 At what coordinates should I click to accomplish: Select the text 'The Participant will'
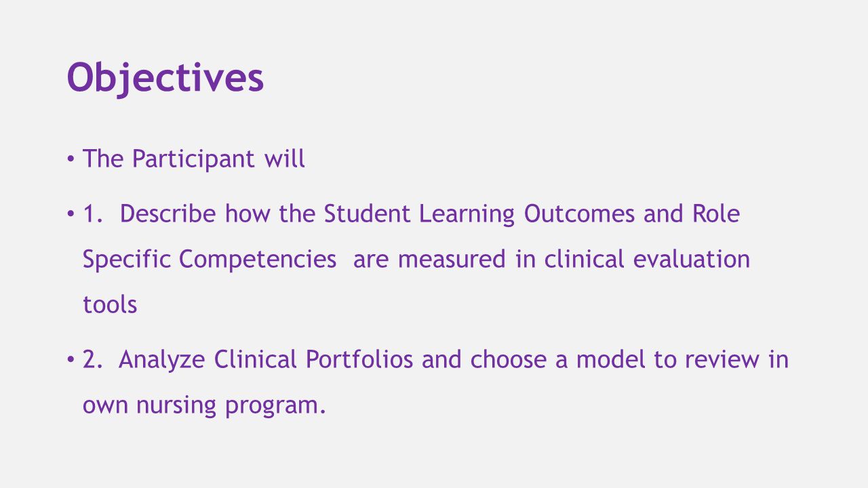click(x=194, y=158)
